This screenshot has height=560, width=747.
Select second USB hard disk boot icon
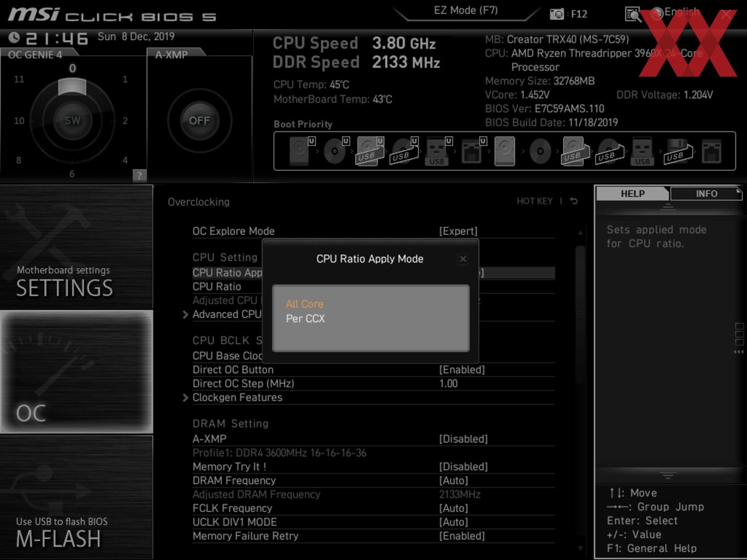(x=575, y=151)
